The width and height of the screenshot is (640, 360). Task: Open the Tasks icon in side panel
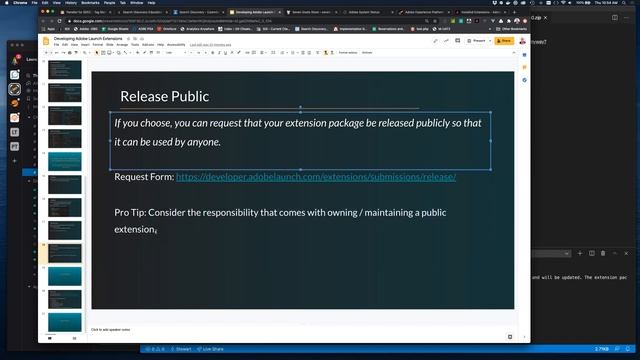tap(524, 80)
